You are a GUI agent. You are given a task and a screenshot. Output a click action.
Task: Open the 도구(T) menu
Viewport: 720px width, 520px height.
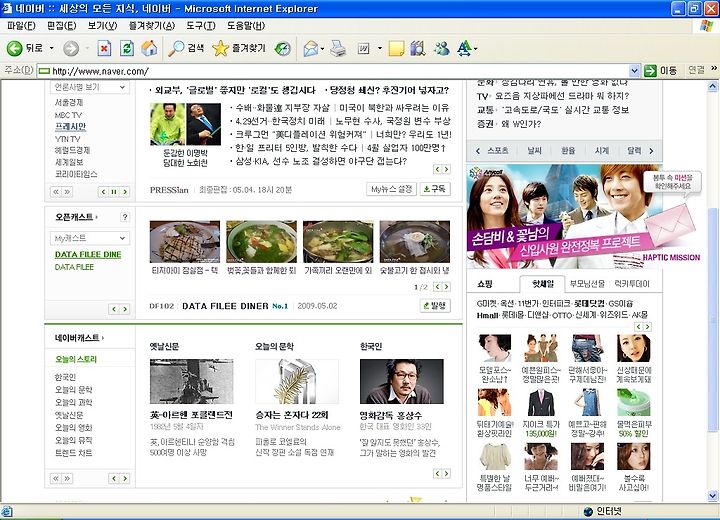pos(201,25)
